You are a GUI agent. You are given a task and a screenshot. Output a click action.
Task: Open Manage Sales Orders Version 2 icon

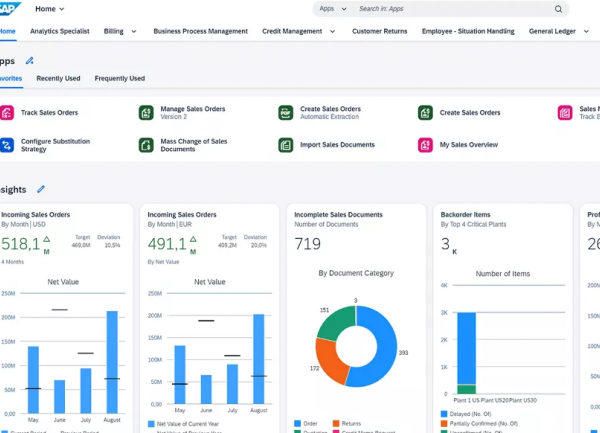(x=146, y=112)
